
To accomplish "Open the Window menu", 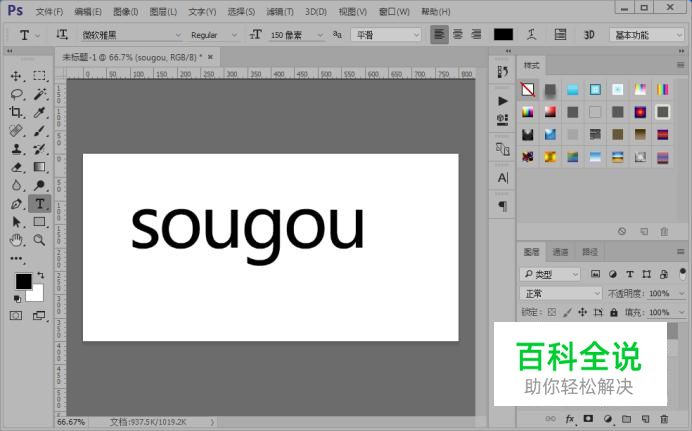I will (x=394, y=12).
